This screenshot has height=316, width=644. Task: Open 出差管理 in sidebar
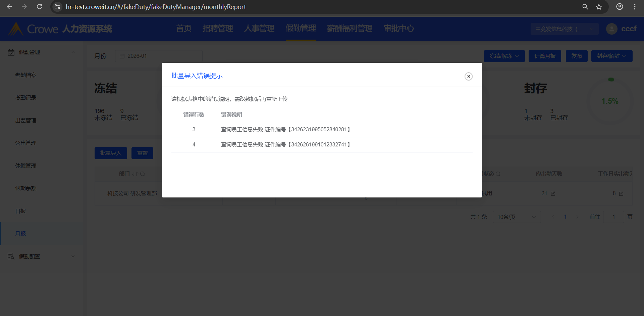(26, 120)
